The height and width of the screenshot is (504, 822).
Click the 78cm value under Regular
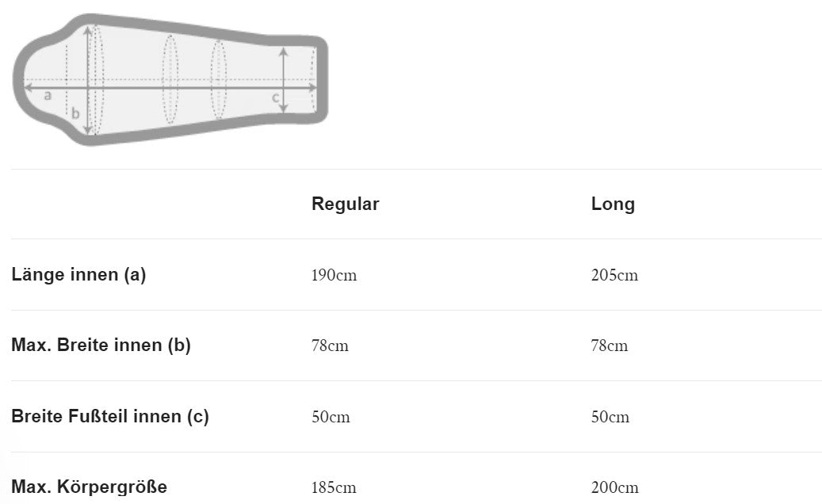click(x=330, y=346)
